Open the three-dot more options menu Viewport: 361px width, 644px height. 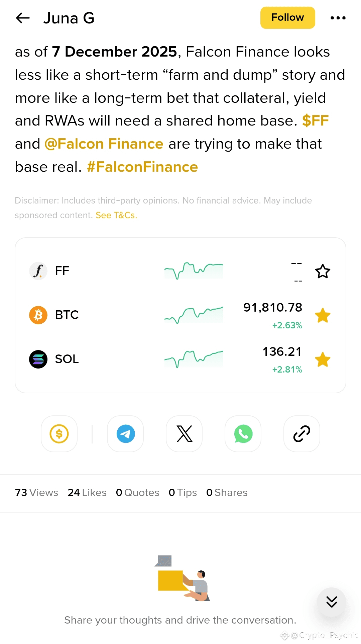click(338, 18)
